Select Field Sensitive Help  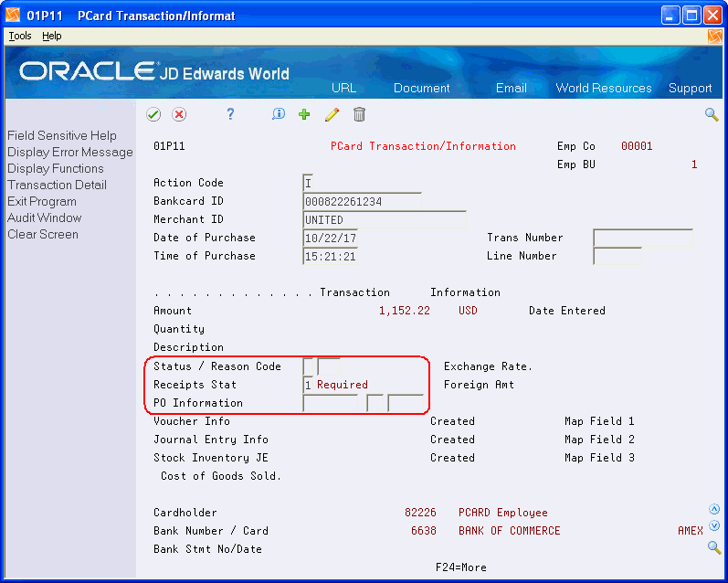pyautogui.click(x=62, y=135)
